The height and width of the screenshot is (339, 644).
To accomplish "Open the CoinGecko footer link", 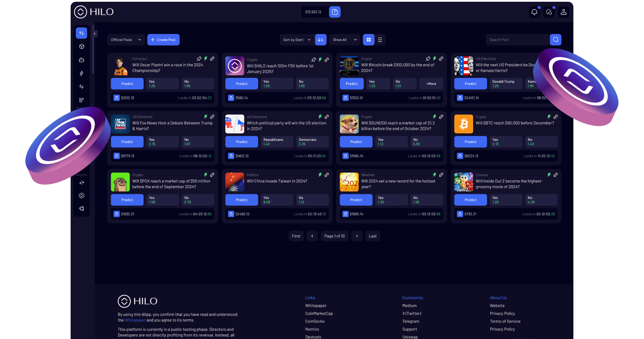I will (x=315, y=322).
